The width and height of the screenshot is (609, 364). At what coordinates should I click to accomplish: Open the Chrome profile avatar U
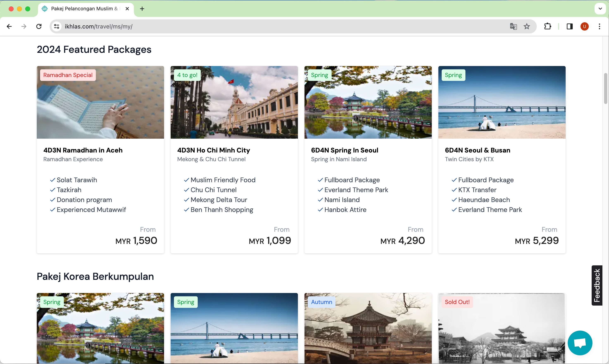[584, 26]
